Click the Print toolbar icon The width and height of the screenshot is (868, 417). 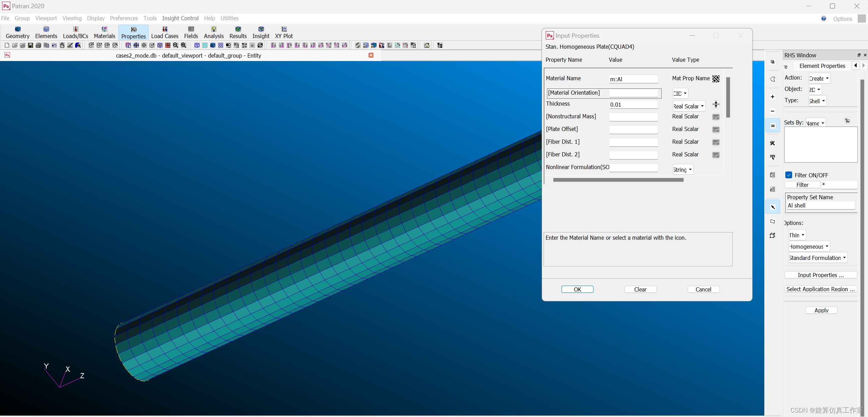point(38,45)
